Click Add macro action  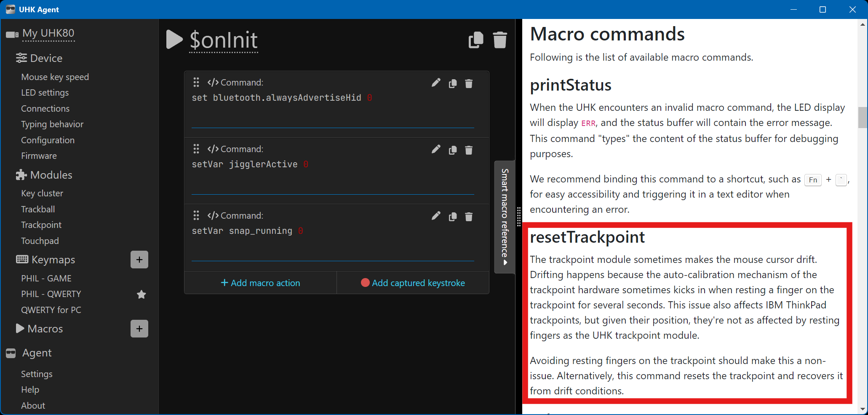point(260,283)
